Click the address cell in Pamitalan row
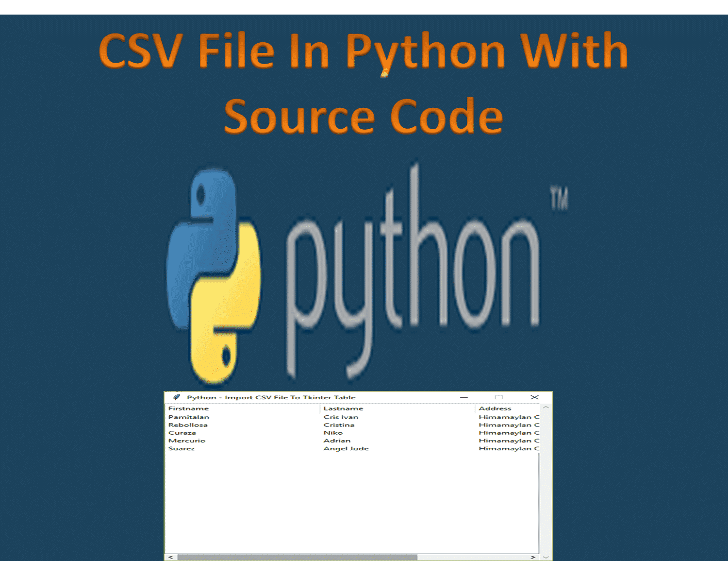The image size is (728, 561). point(509,417)
